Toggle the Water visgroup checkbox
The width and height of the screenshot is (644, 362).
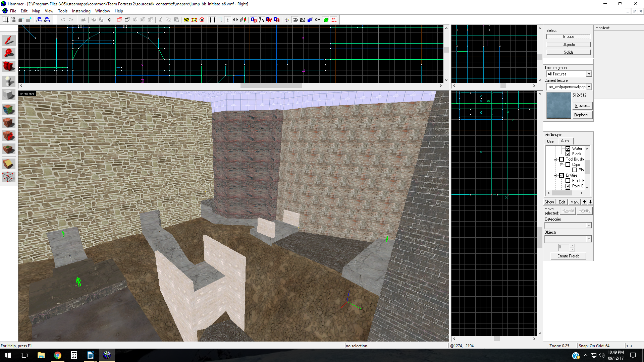coord(568,148)
